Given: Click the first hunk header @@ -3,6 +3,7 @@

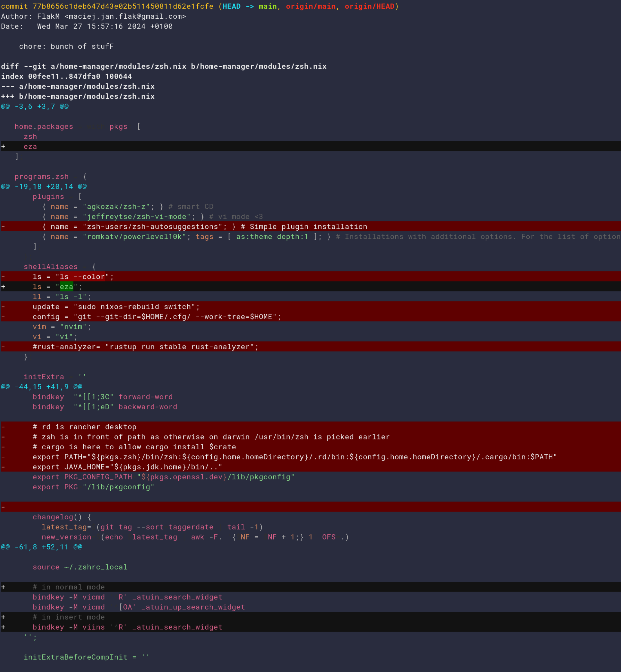Looking at the screenshot, I should 35,106.
